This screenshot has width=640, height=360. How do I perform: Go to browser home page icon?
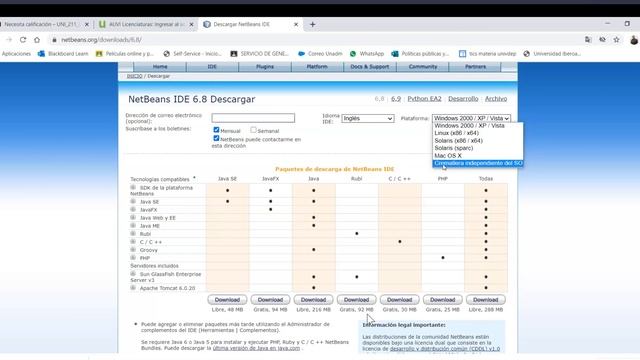[x=37, y=40]
